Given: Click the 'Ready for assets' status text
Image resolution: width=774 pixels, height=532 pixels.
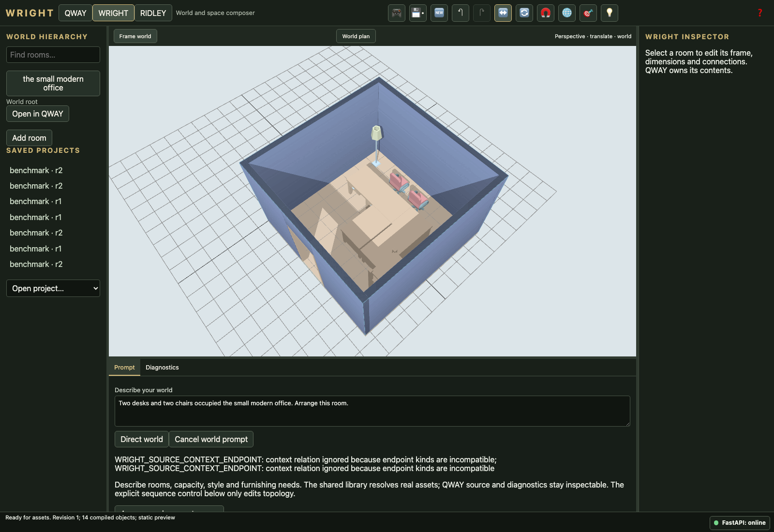Looking at the screenshot, I should tap(90, 517).
